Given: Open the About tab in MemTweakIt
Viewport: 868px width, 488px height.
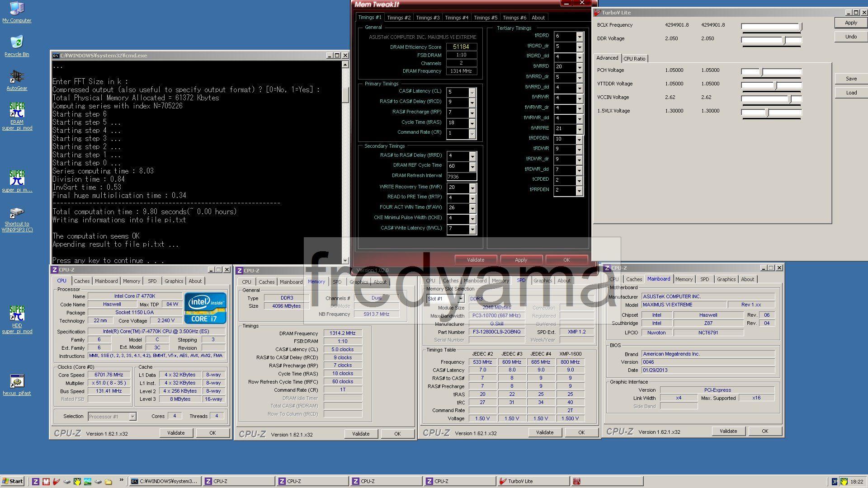Looking at the screenshot, I should pos(538,18).
